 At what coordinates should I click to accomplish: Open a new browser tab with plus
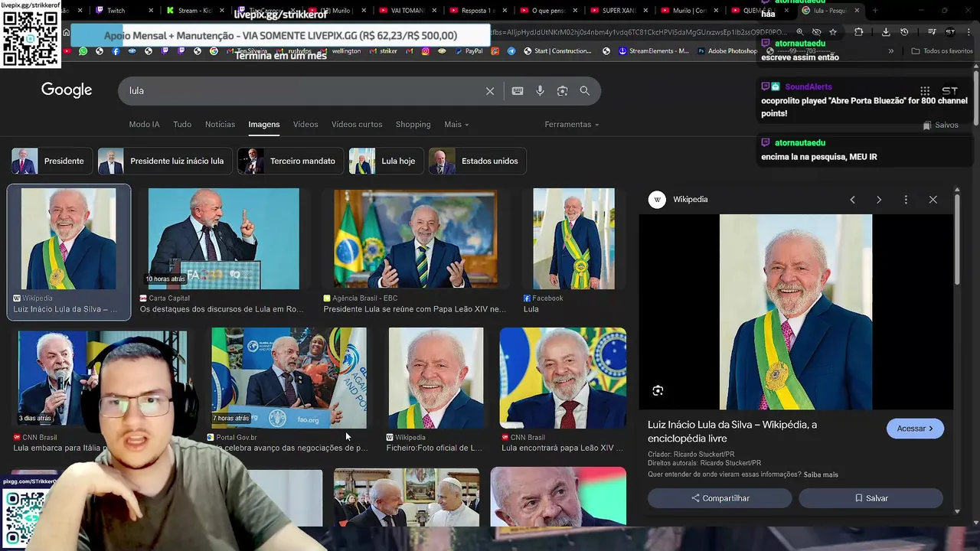(x=875, y=11)
